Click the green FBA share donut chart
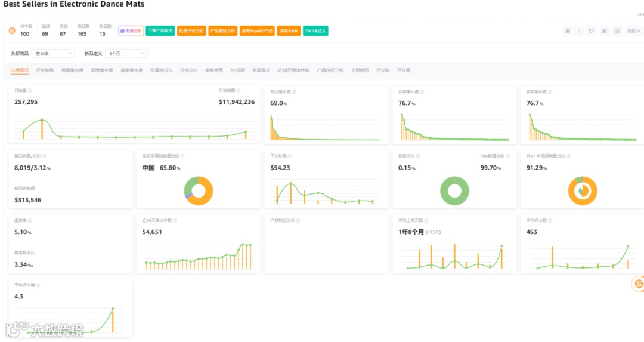This screenshot has height=342, width=644. tap(454, 191)
